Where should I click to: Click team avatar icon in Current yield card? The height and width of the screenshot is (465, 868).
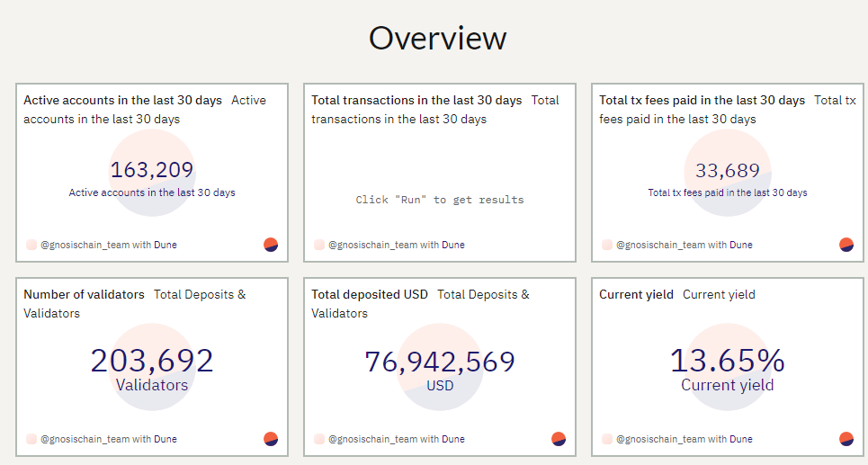click(x=607, y=439)
